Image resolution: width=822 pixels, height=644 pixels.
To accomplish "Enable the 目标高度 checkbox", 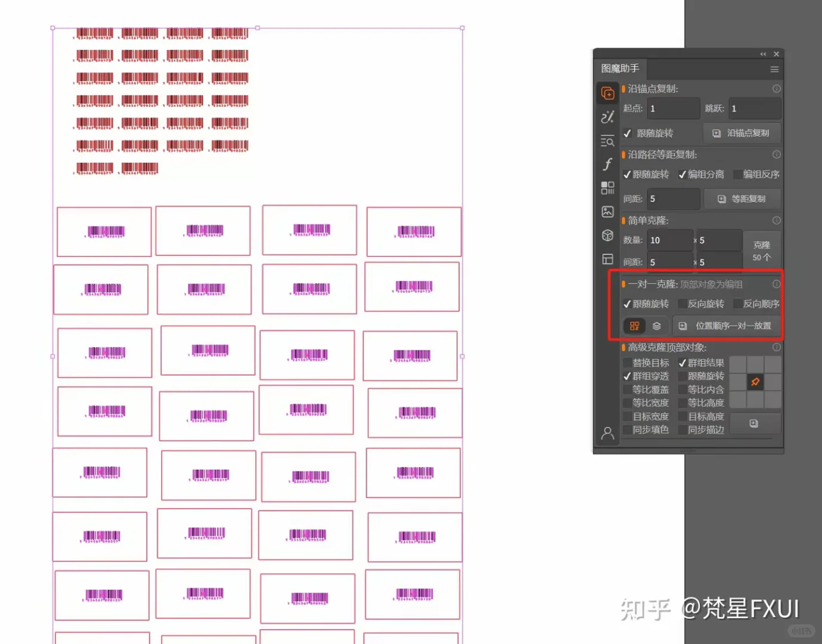I will pos(683,417).
